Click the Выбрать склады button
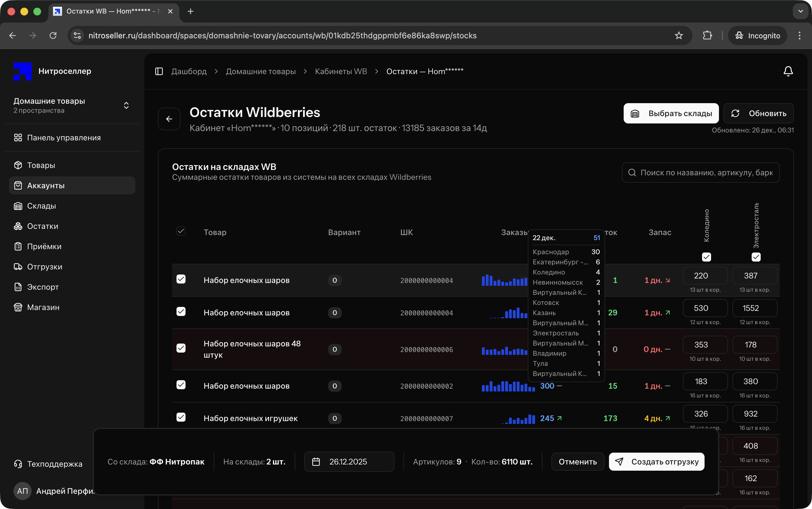 click(671, 114)
